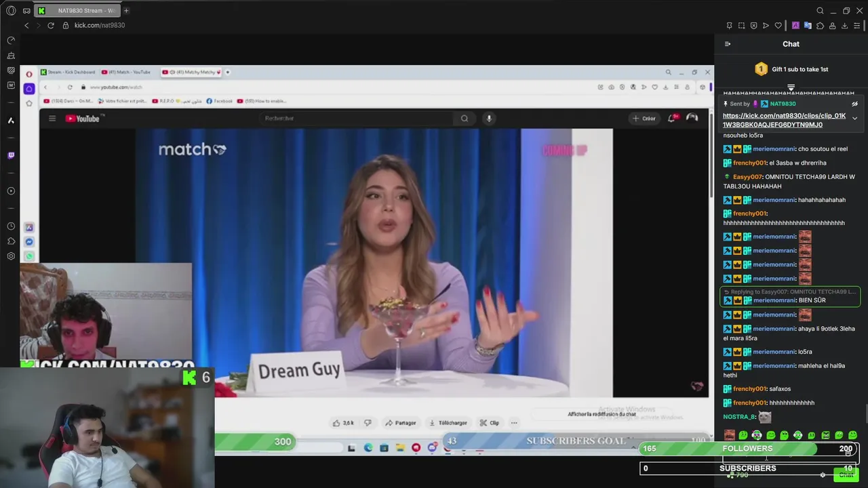
Task: Reload the kick.com page
Action: tap(50, 25)
